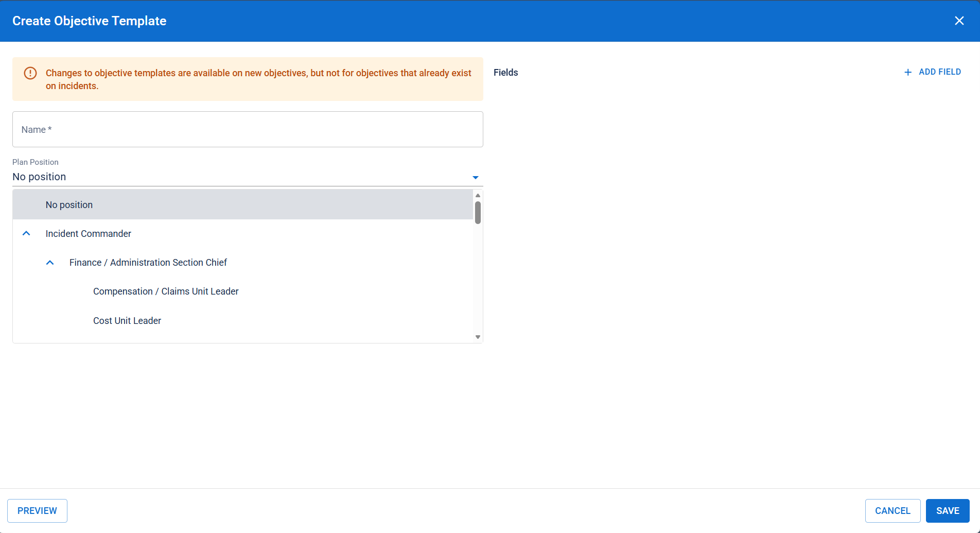Click the PREVIEW button
The height and width of the screenshot is (533, 980).
point(37,511)
